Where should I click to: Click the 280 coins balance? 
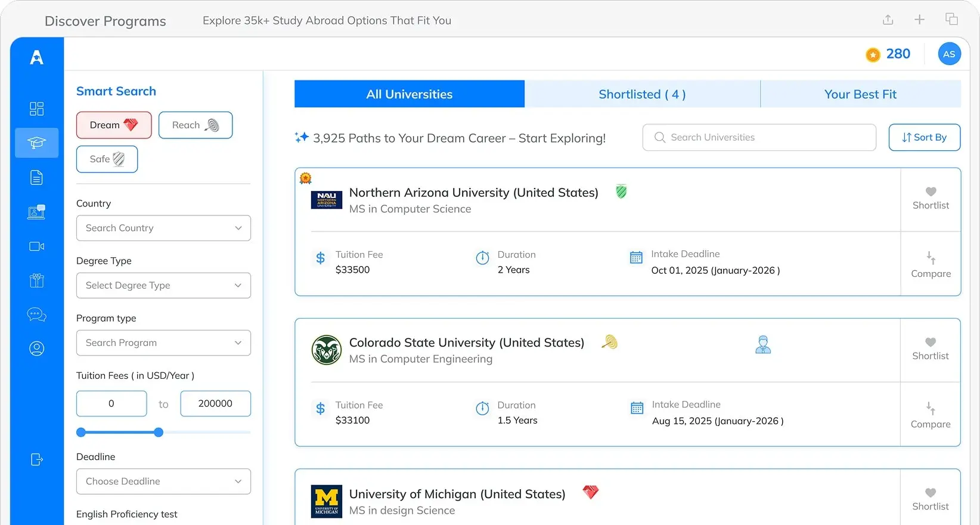(898, 54)
